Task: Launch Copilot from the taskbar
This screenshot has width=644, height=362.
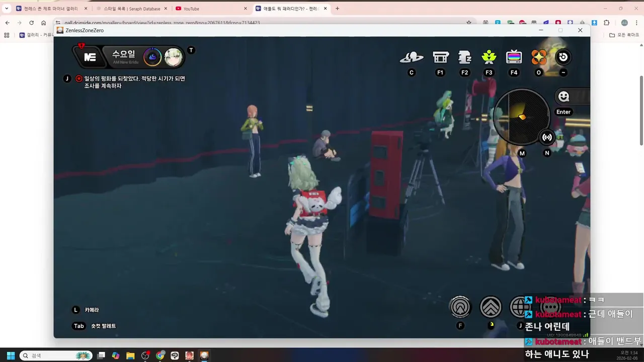Action: pyautogui.click(x=116, y=355)
